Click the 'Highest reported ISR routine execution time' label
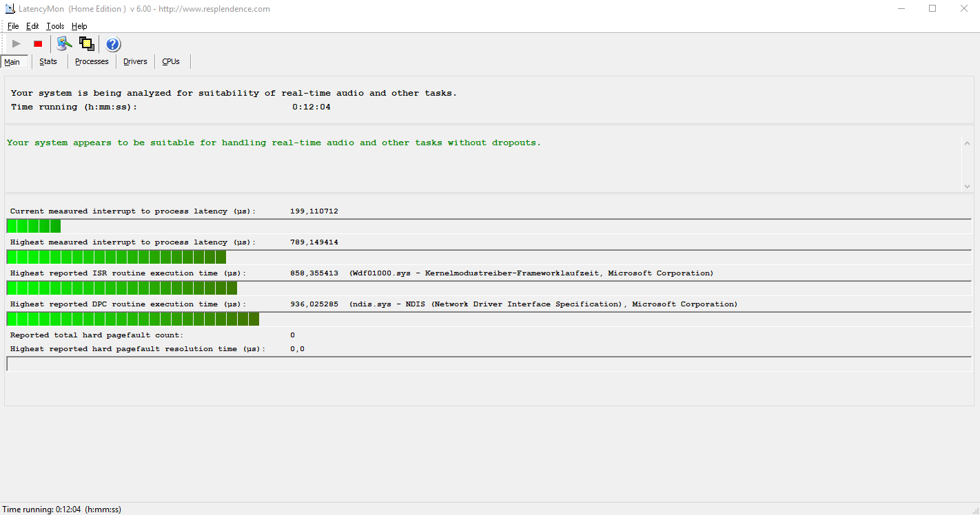The width and height of the screenshot is (980, 515). [x=128, y=273]
